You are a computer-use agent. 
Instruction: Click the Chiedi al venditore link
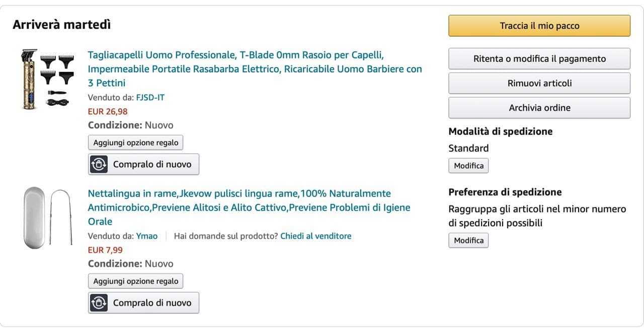pyautogui.click(x=315, y=236)
